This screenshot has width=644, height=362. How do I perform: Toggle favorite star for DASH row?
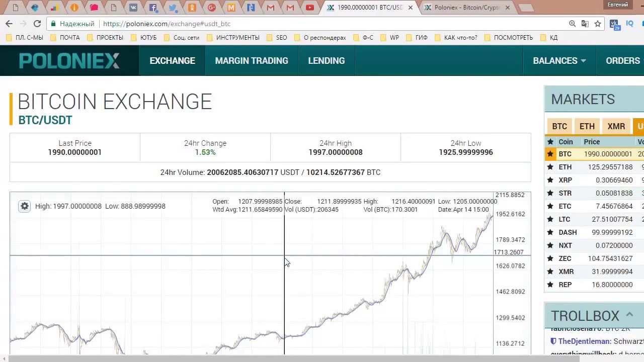point(550,232)
